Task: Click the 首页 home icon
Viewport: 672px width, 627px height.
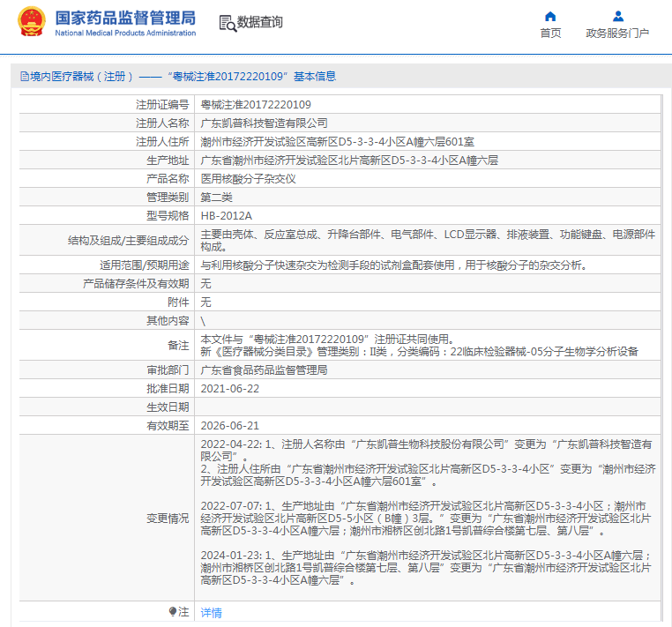Action: tap(550, 17)
